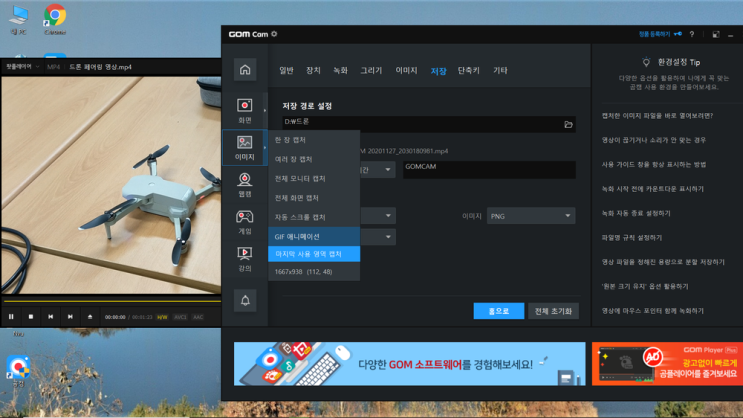This screenshot has width=743, height=418.
Task: Open the GOM Cam home icon
Action: point(245,70)
